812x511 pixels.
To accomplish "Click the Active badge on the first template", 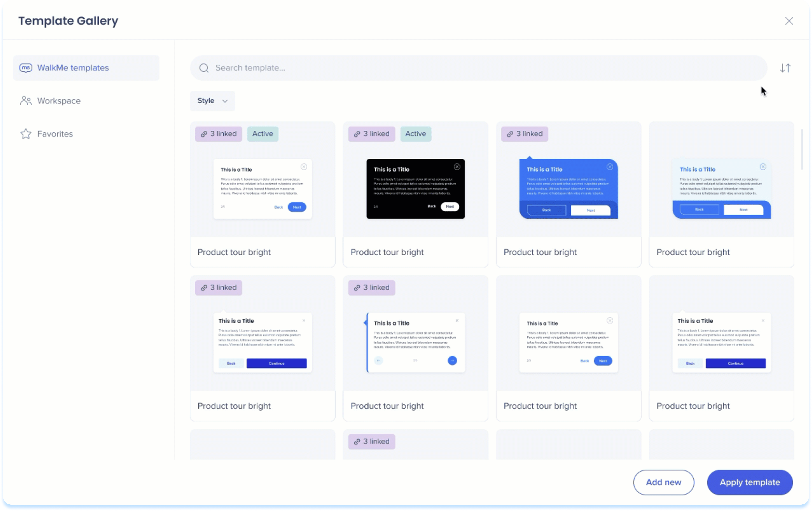I will coord(262,134).
